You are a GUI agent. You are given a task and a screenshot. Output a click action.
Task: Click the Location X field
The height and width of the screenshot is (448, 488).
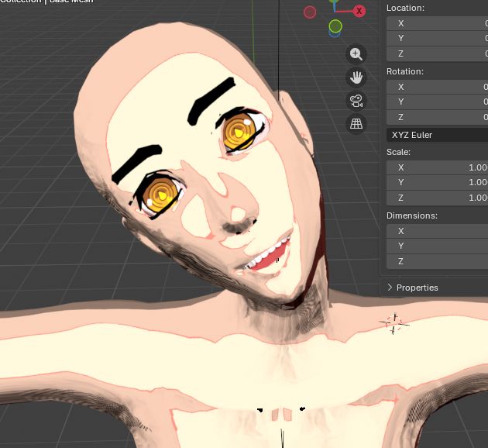(x=438, y=23)
